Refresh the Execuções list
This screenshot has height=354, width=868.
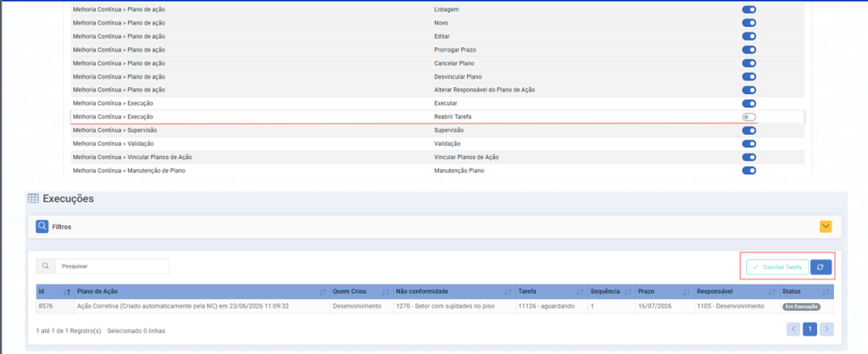821,267
